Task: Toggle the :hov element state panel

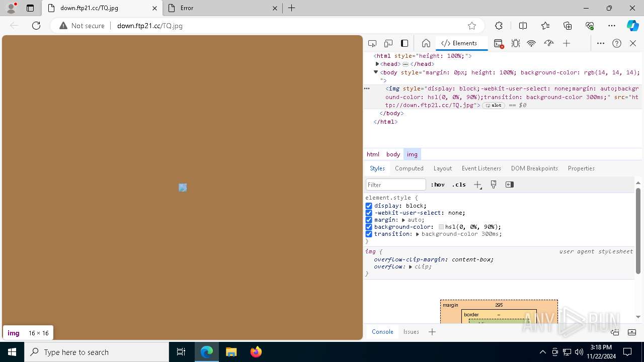Action: click(x=438, y=185)
